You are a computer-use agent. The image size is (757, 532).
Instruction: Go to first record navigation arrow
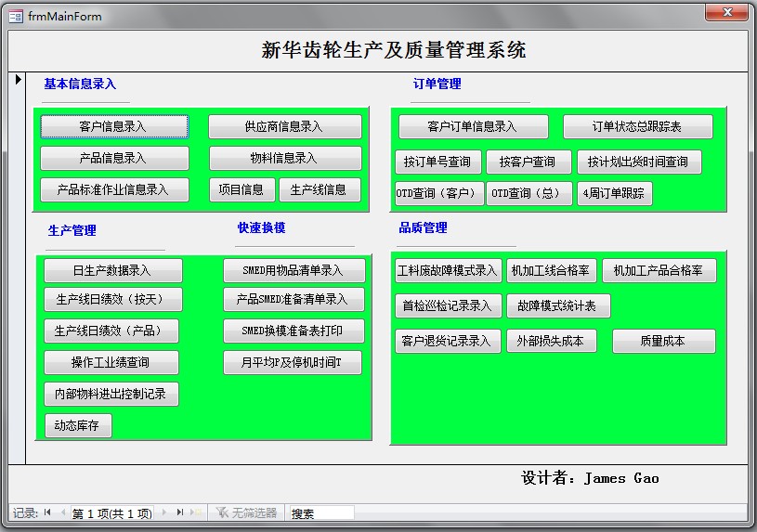coord(47,513)
